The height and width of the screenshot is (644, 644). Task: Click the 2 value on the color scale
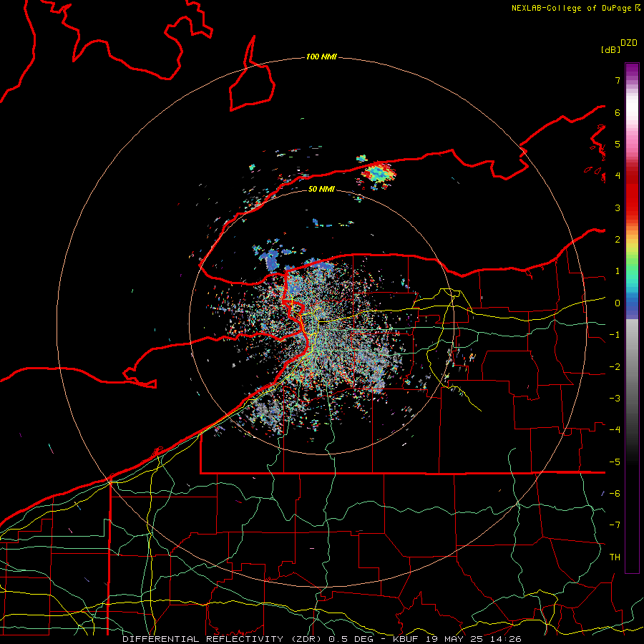tap(618, 240)
